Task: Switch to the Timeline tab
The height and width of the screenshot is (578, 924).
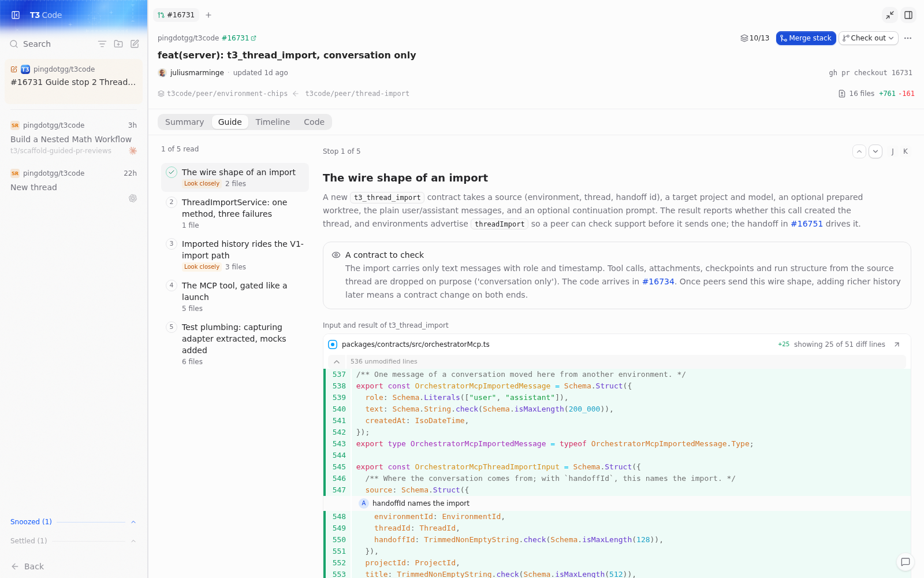Action: tap(273, 122)
